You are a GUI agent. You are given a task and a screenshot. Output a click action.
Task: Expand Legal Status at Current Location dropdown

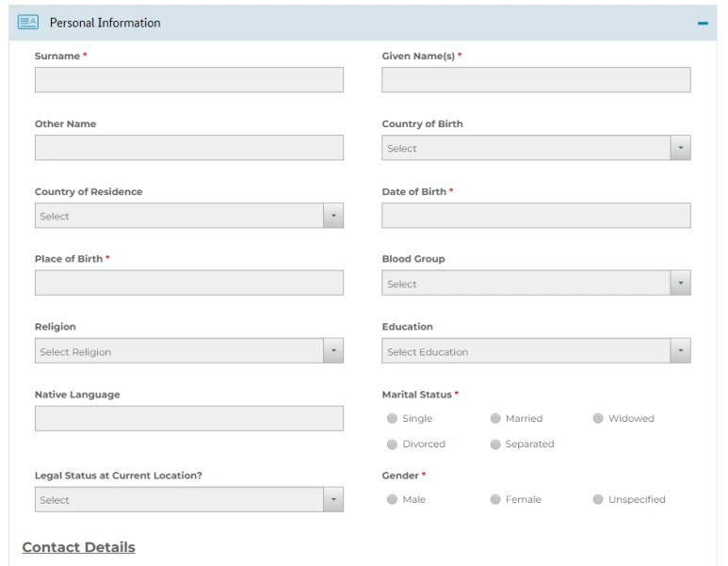pos(189,499)
